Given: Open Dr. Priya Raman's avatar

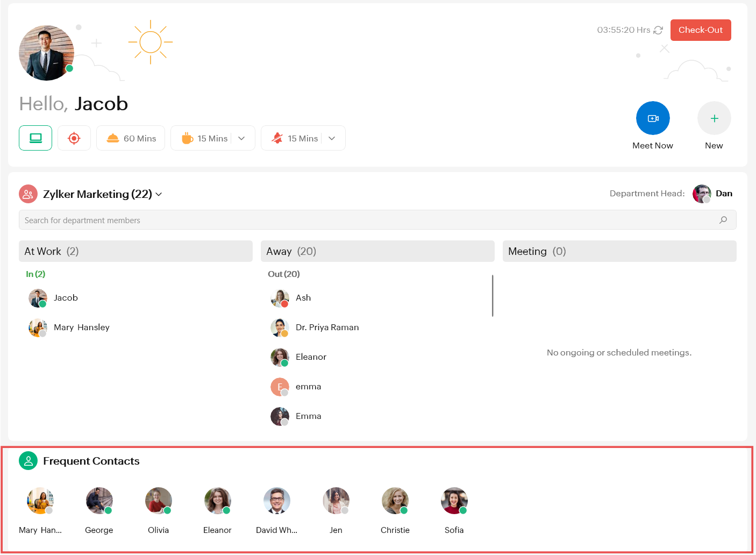Looking at the screenshot, I should pyautogui.click(x=280, y=328).
